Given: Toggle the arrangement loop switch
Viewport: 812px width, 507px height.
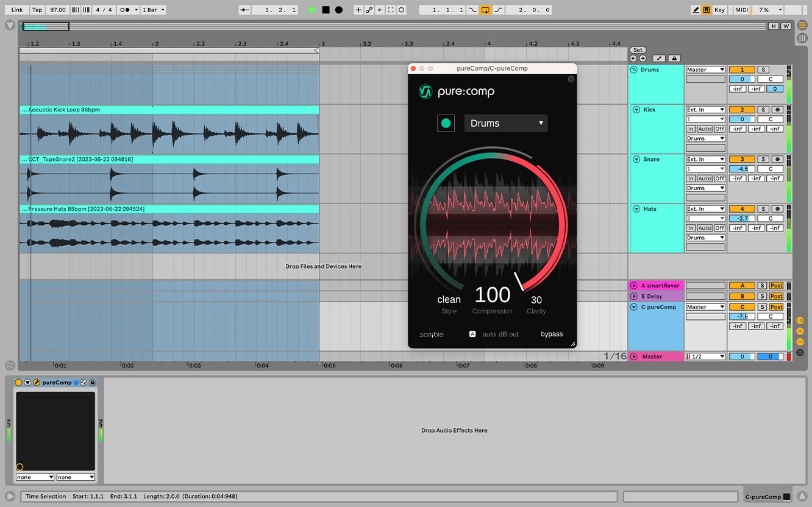Looking at the screenshot, I should (x=485, y=10).
